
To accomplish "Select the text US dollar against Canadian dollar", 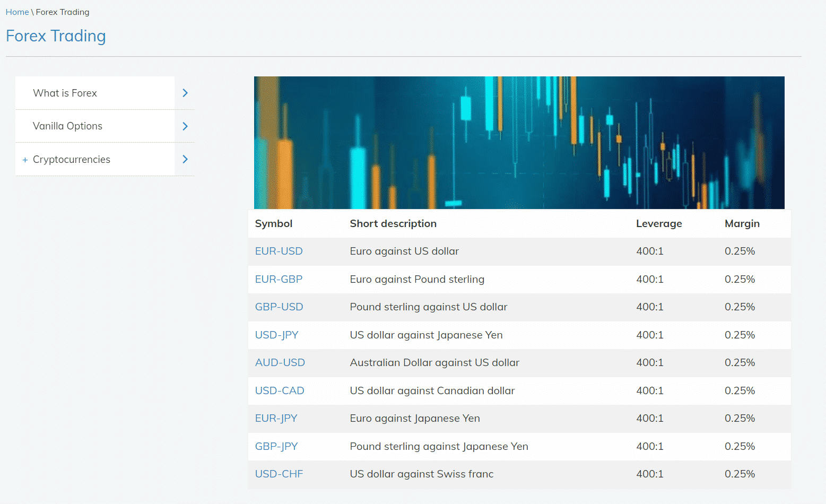I will (432, 391).
